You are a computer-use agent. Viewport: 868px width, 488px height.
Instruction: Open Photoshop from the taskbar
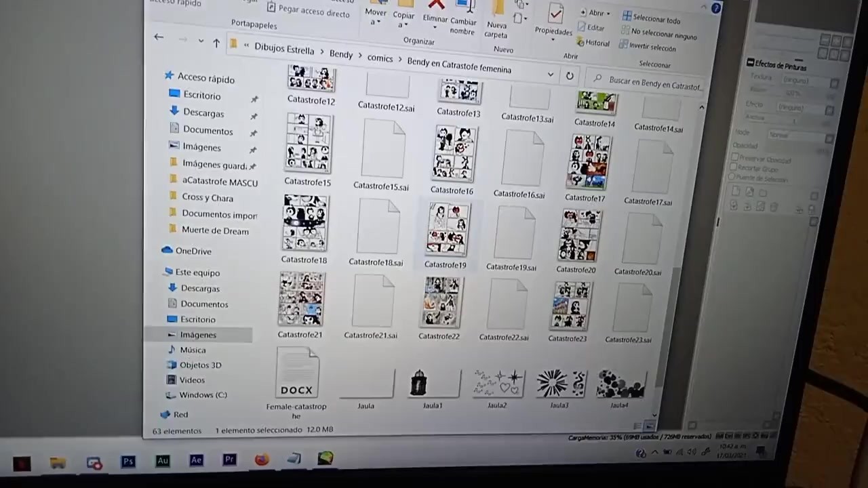coord(127,462)
